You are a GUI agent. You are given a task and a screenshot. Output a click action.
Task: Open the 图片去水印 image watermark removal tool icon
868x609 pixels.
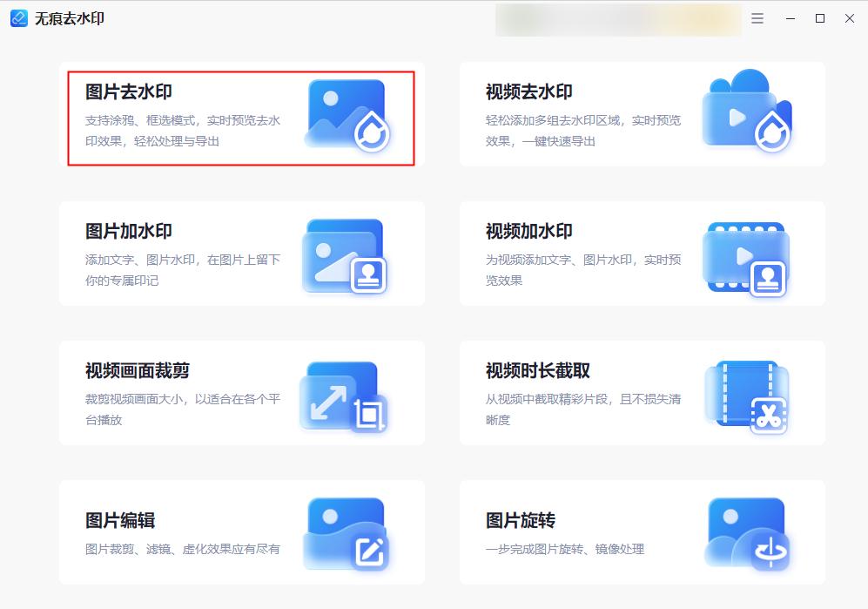(x=347, y=115)
